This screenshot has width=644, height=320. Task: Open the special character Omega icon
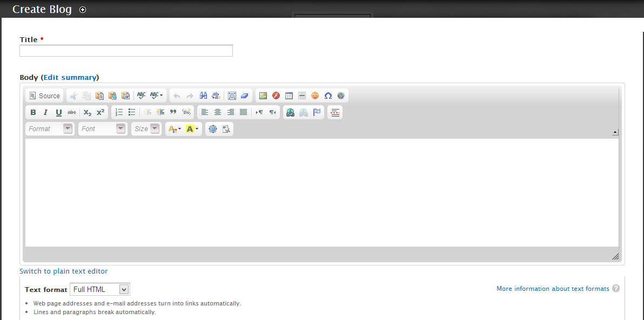328,96
